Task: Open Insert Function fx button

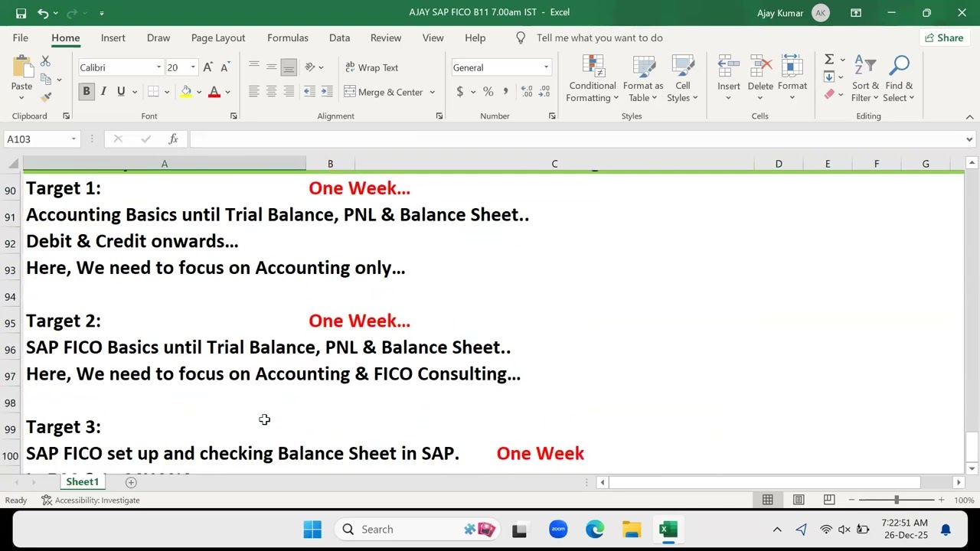Action: [x=173, y=139]
